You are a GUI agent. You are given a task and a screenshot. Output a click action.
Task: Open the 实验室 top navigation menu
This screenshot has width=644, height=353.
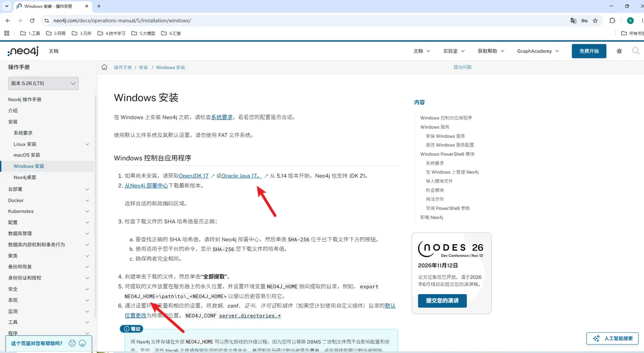click(x=454, y=51)
